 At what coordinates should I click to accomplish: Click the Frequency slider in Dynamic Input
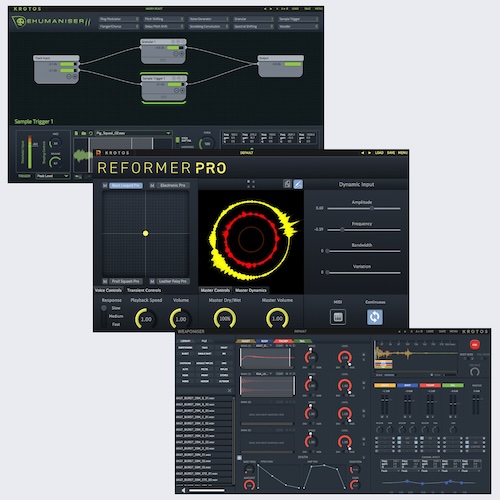[x=364, y=230]
